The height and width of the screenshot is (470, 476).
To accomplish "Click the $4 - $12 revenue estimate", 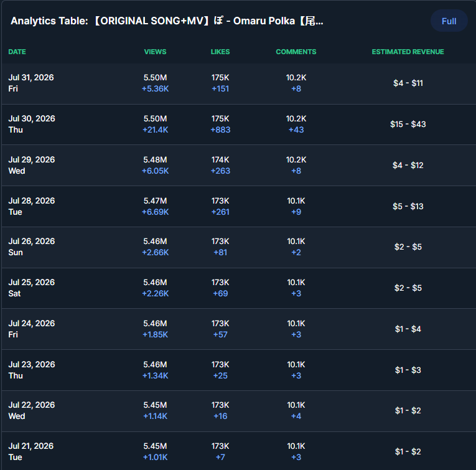I will (x=408, y=165).
